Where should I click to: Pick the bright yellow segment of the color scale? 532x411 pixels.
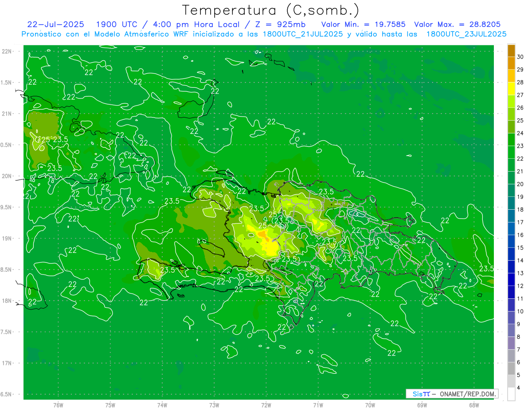tap(511, 89)
